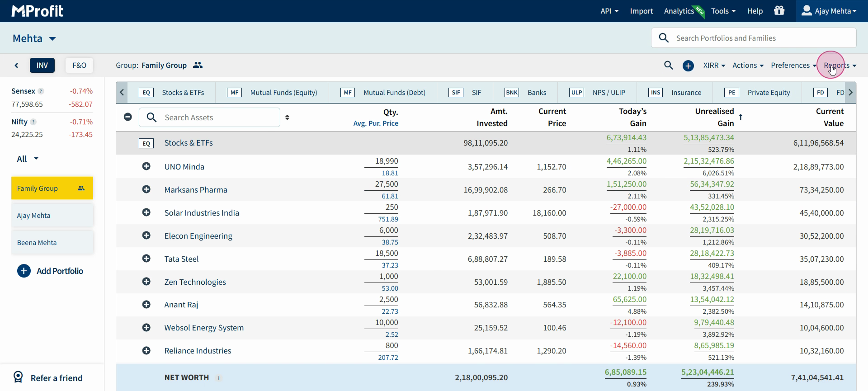Click the search icon in portfolio search box
This screenshot has height=391, width=868.
[x=664, y=38]
